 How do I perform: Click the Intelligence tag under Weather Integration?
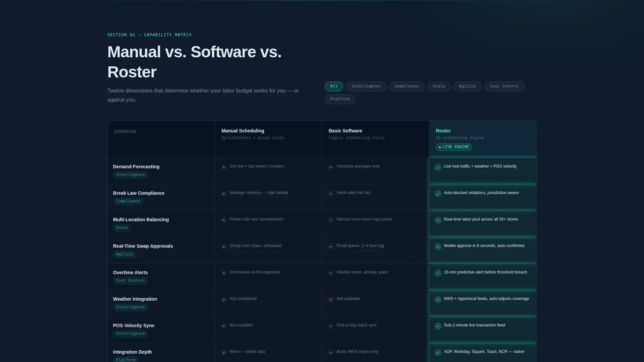point(130,307)
